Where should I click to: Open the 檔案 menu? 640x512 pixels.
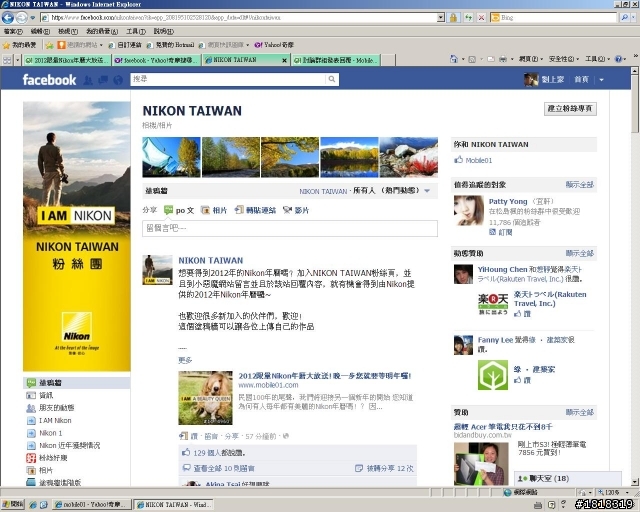click(x=13, y=31)
